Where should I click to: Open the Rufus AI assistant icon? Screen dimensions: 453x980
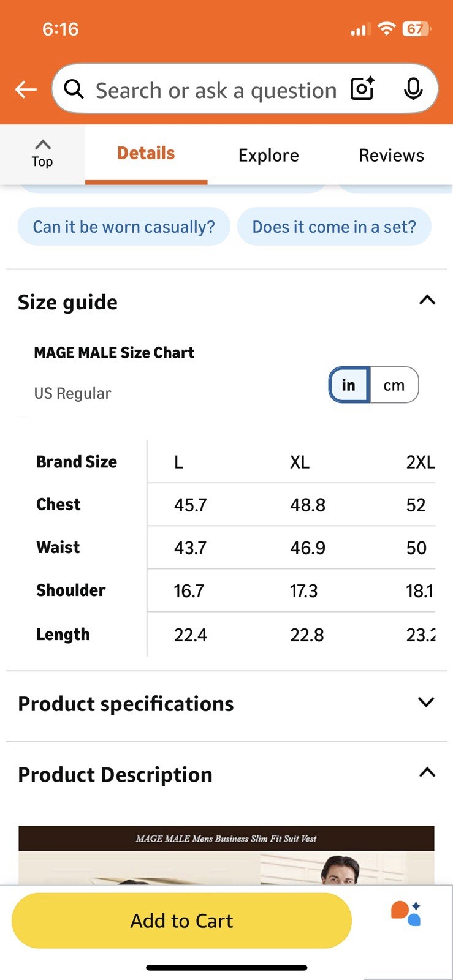point(406,913)
